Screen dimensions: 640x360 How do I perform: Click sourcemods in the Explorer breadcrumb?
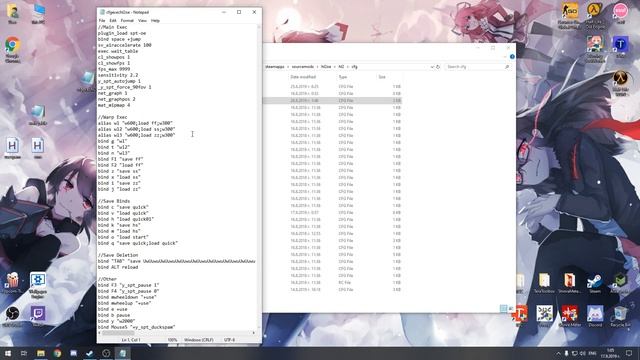coord(302,67)
